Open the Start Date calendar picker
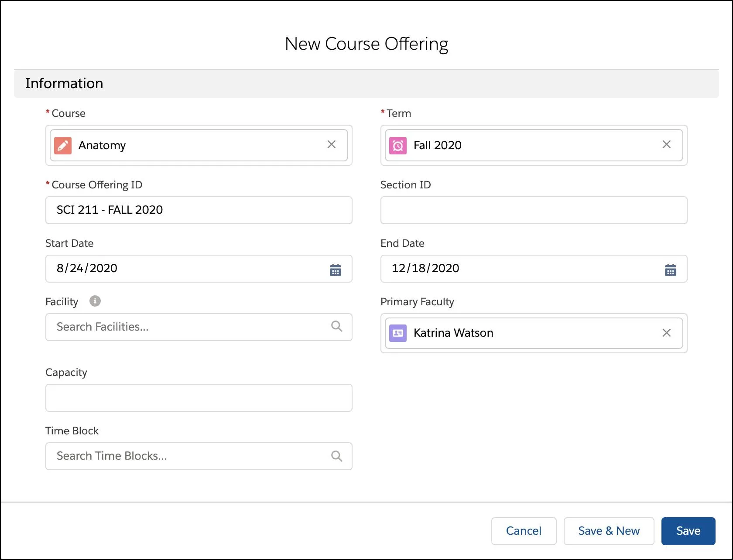The width and height of the screenshot is (733, 560). [336, 270]
